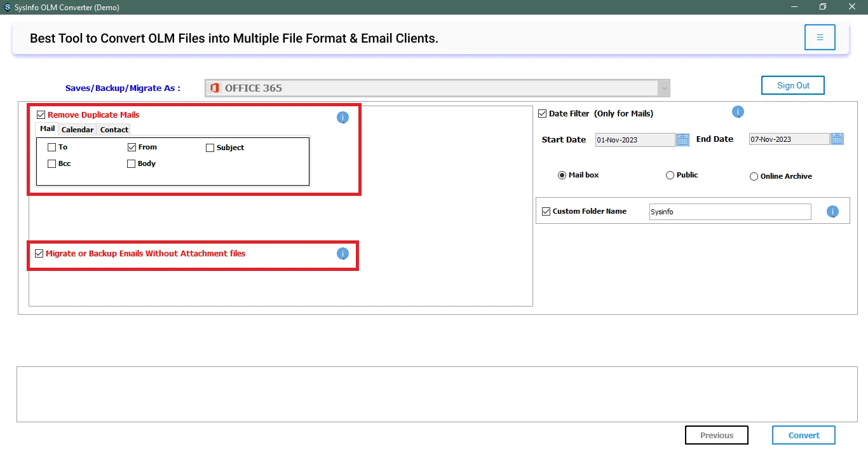The width and height of the screenshot is (868, 463).
Task: Click the Convert button
Action: point(804,435)
